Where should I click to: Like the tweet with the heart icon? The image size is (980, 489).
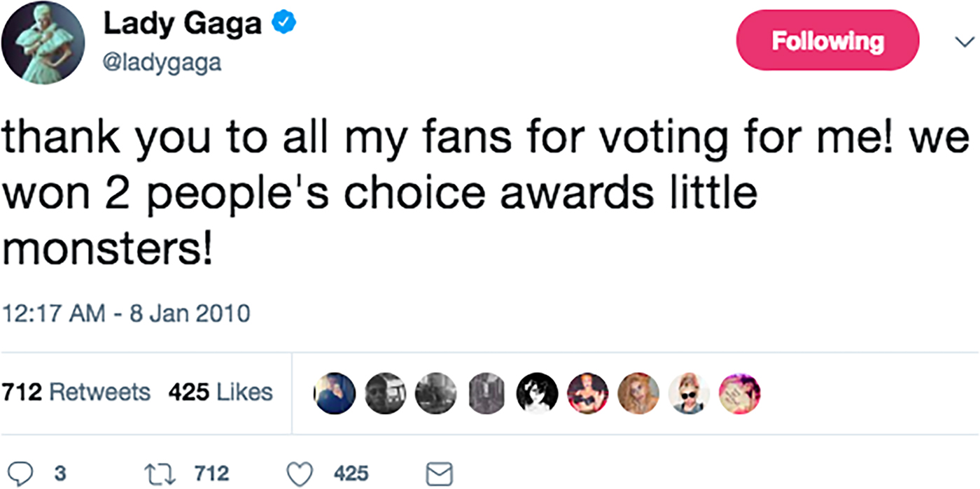coord(300,474)
